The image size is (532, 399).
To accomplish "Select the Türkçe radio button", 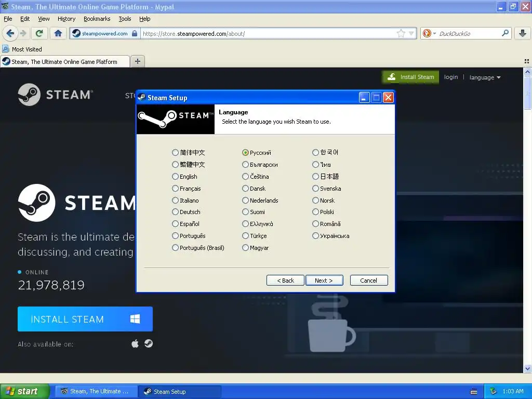I will pyautogui.click(x=245, y=235).
